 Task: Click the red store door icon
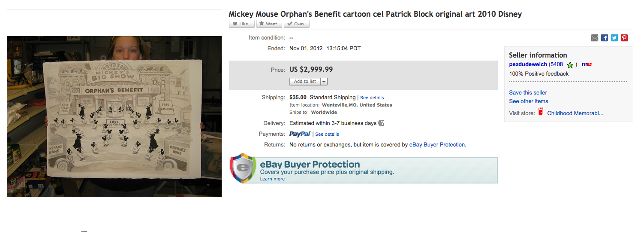[x=541, y=113]
